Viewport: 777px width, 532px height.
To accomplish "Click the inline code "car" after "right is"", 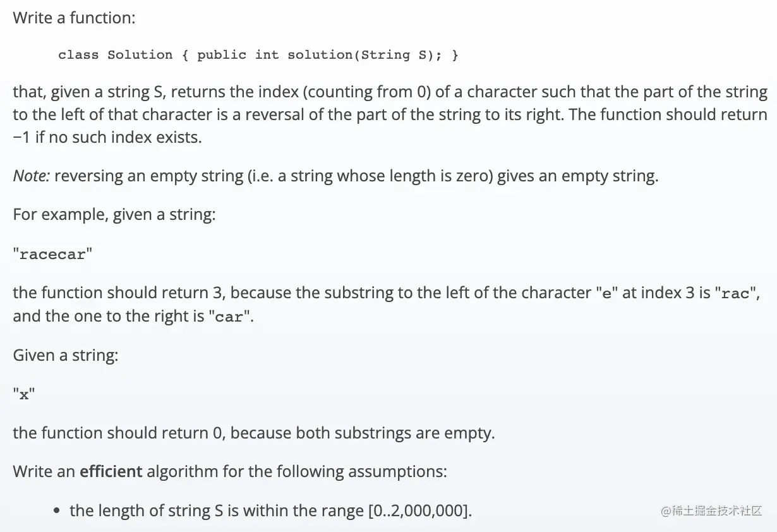I will point(229,317).
